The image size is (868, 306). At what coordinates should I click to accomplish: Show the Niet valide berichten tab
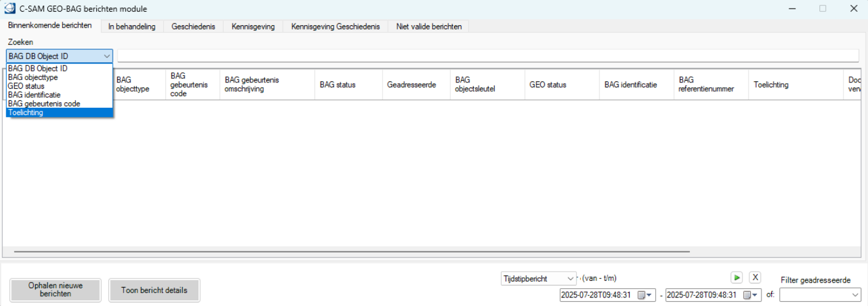click(x=429, y=26)
